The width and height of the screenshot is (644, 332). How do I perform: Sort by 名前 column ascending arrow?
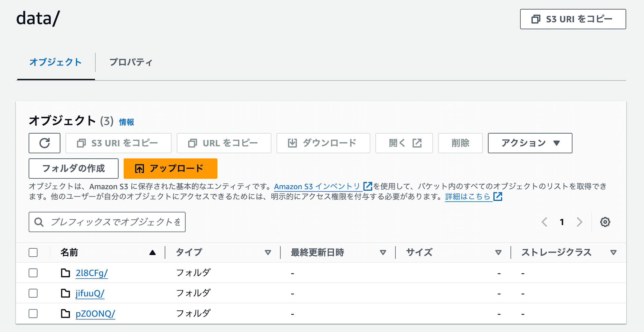click(153, 253)
